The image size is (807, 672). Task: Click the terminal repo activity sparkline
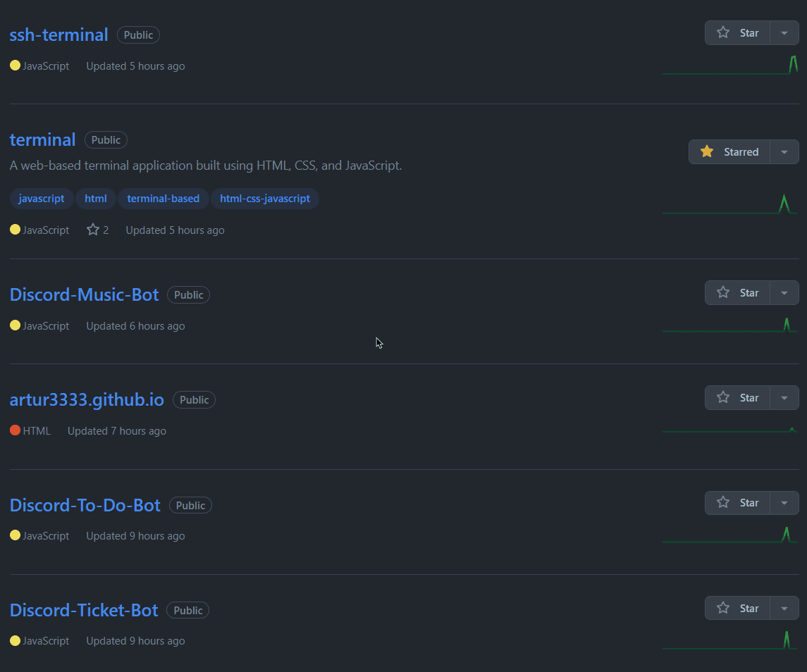(x=729, y=205)
